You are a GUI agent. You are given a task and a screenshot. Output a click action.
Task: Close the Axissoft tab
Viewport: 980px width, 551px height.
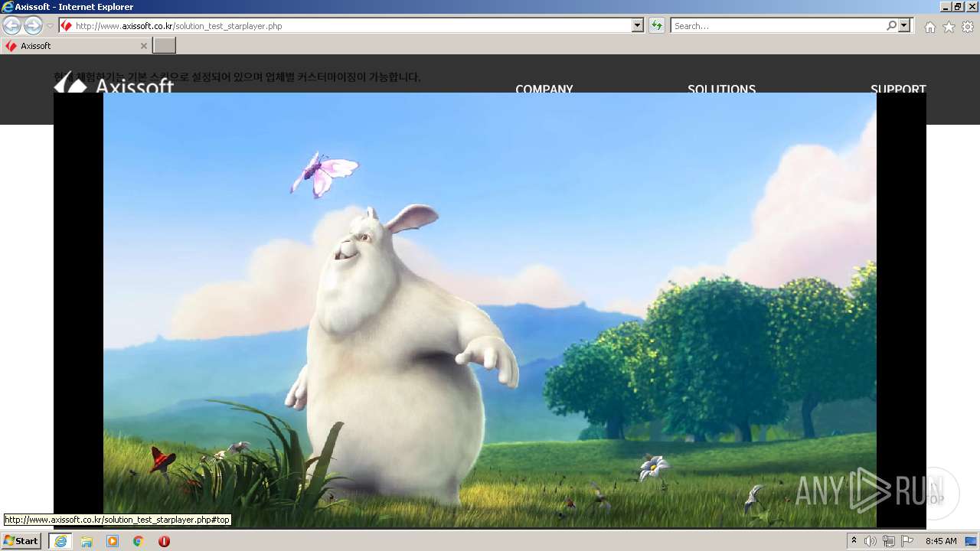pyautogui.click(x=143, y=46)
